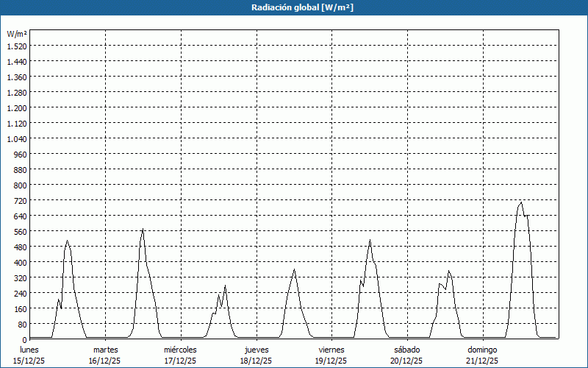588x368 pixels.
Task: Click the 240 y-axis value
Action: click(21, 293)
